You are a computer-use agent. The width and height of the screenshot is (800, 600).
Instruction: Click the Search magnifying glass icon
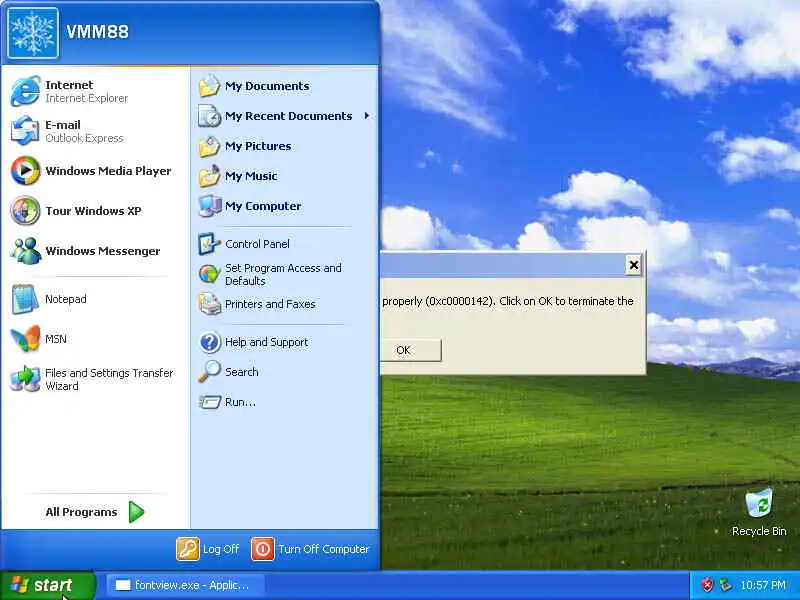pos(209,372)
